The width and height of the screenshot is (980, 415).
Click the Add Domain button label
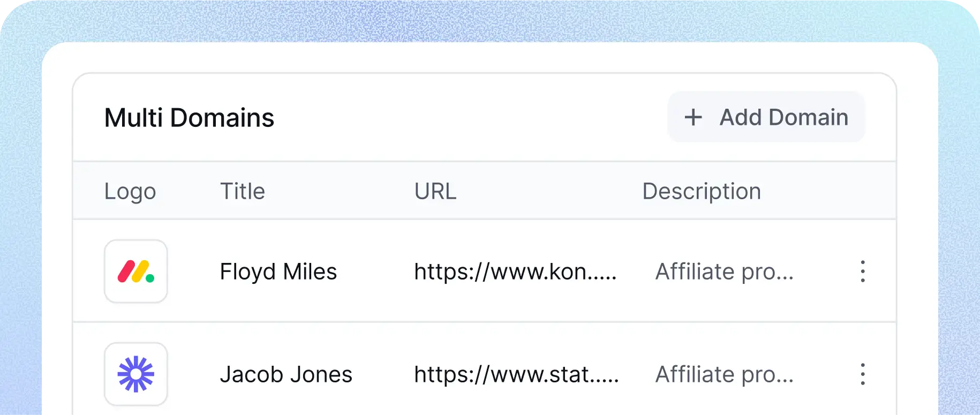pyautogui.click(x=783, y=117)
